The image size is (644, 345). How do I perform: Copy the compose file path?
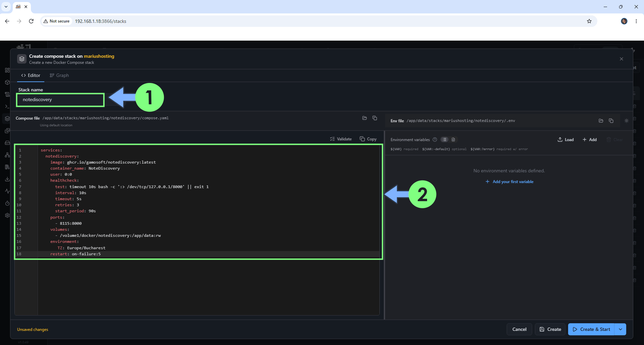[x=375, y=118]
